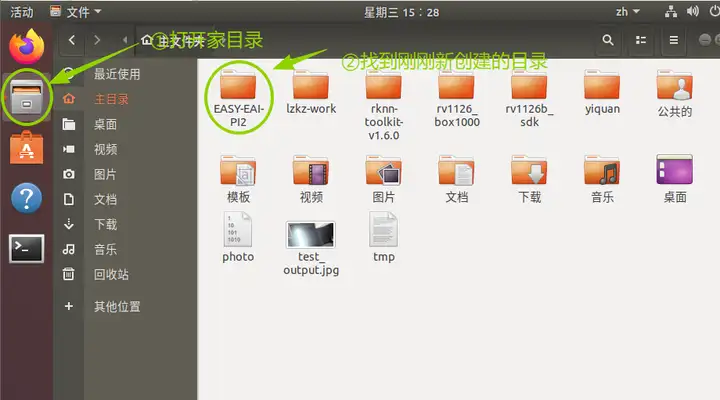720x400 pixels.
Task: Select 下载 in the sidebar
Action: (x=105, y=224)
